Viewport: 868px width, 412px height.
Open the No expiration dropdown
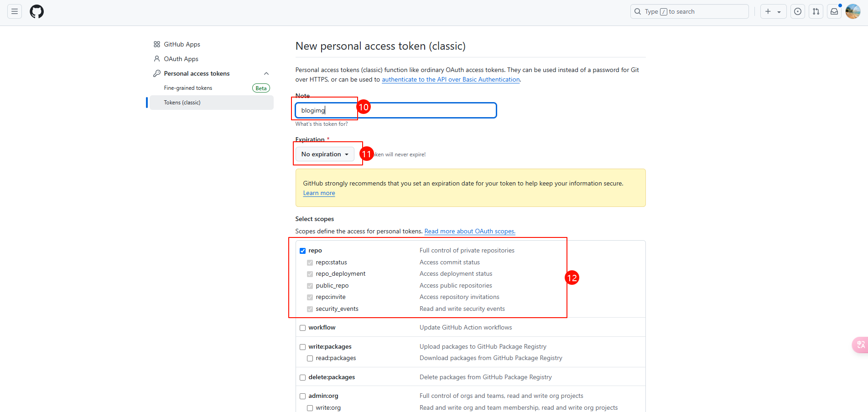tap(325, 154)
